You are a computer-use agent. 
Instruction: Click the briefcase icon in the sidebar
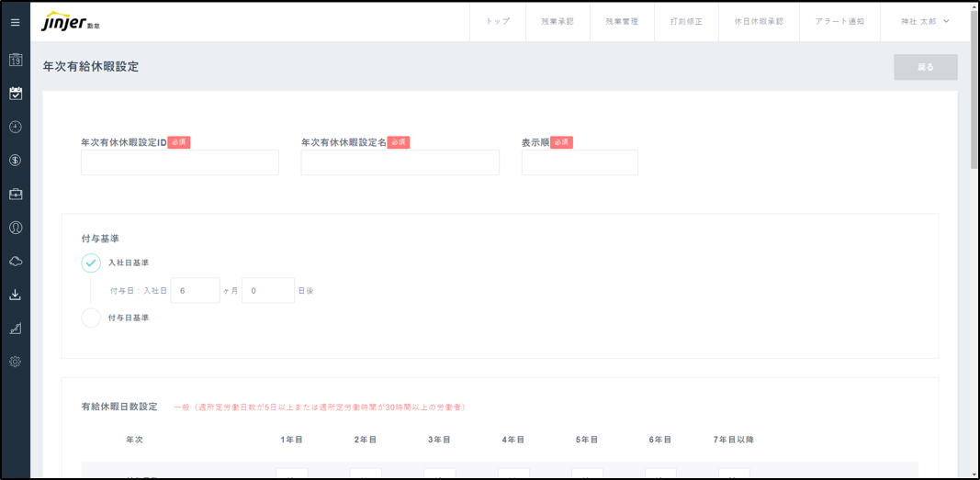(15, 195)
